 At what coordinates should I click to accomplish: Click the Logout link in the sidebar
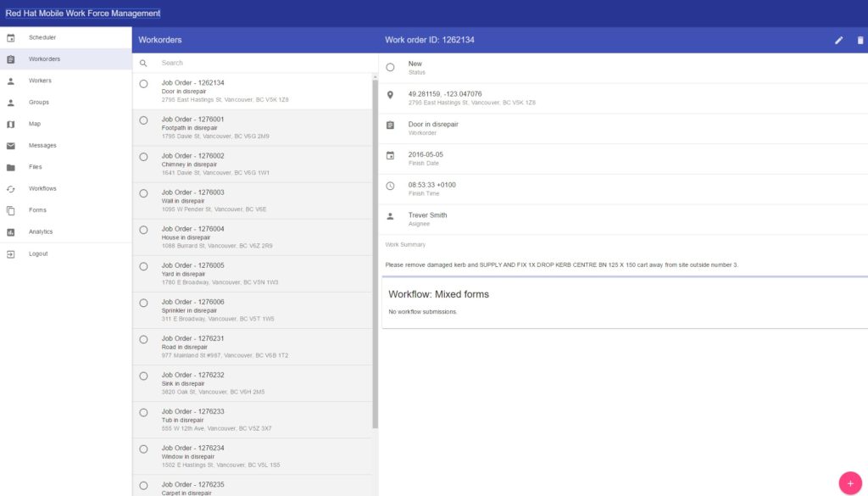38,254
